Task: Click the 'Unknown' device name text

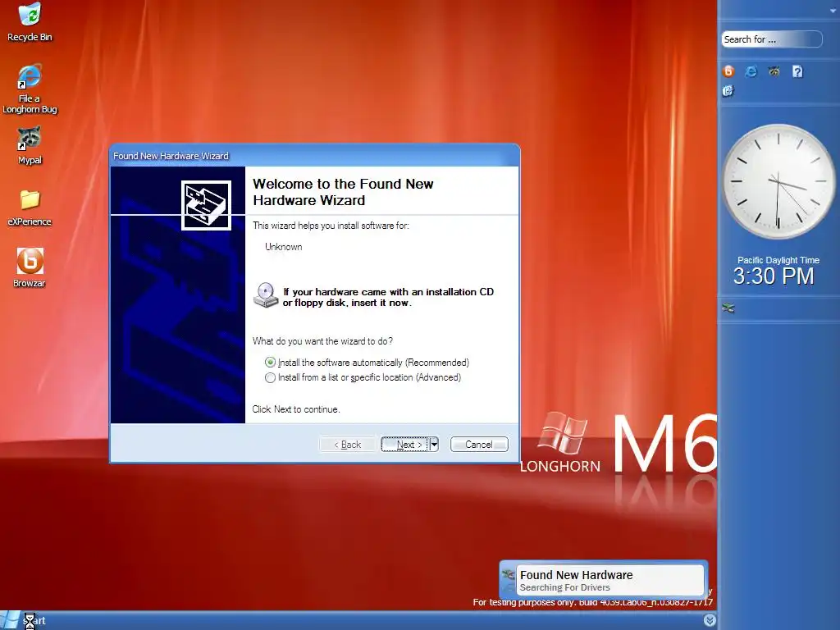Action: tap(283, 247)
